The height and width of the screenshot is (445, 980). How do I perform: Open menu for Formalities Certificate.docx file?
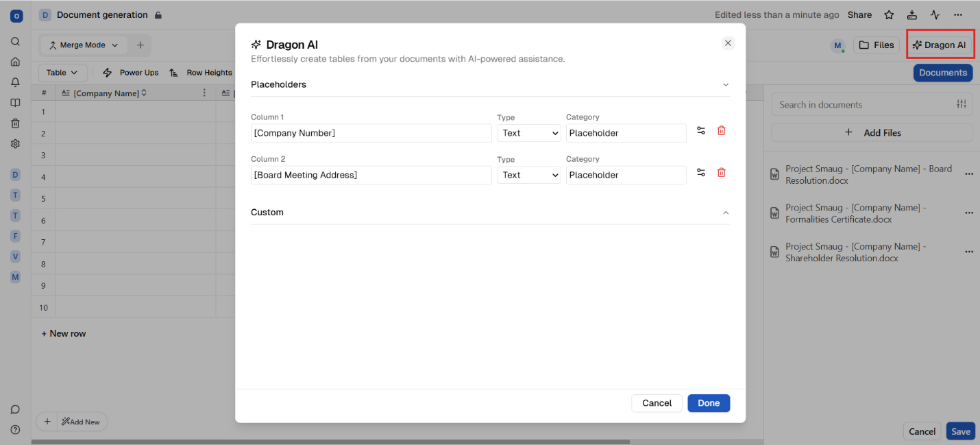[969, 213]
